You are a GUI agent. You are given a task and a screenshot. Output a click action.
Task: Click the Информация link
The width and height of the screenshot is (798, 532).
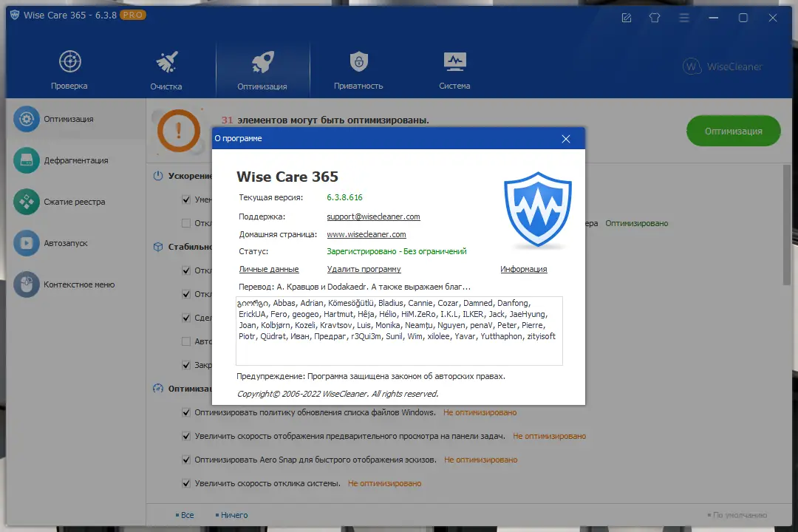[x=524, y=269]
